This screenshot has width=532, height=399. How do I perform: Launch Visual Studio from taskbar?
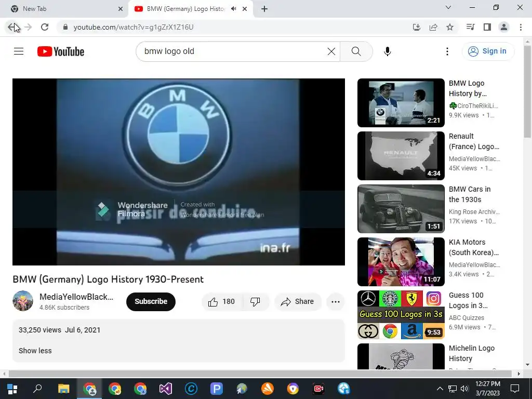(x=166, y=389)
